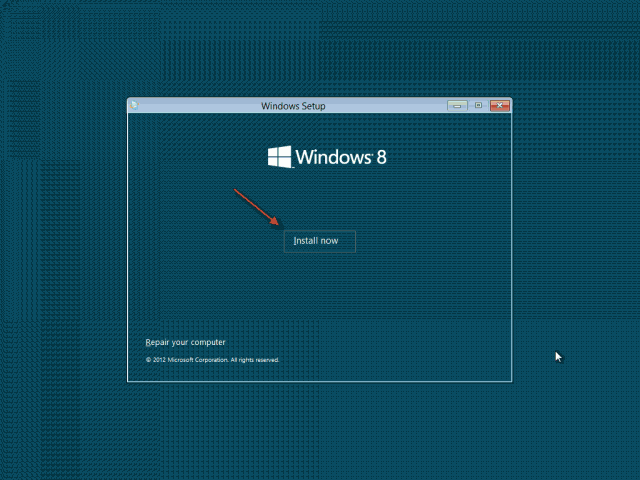Close the Windows Setup window
The height and width of the screenshot is (480, 640).
click(x=500, y=106)
